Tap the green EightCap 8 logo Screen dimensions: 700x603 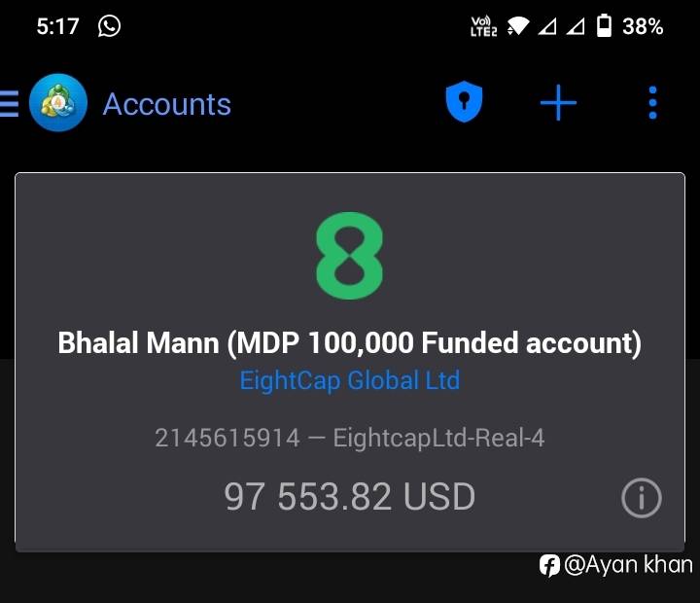(350, 256)
